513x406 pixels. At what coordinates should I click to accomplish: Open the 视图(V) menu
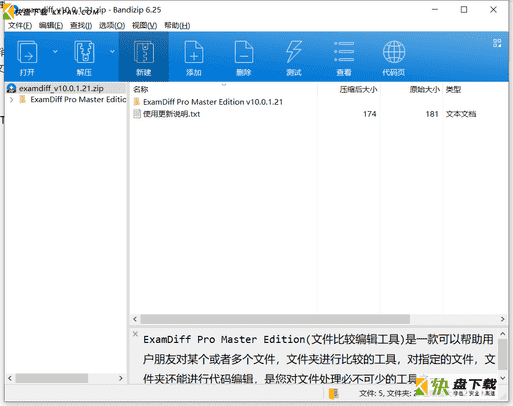[x=144, y=26]
